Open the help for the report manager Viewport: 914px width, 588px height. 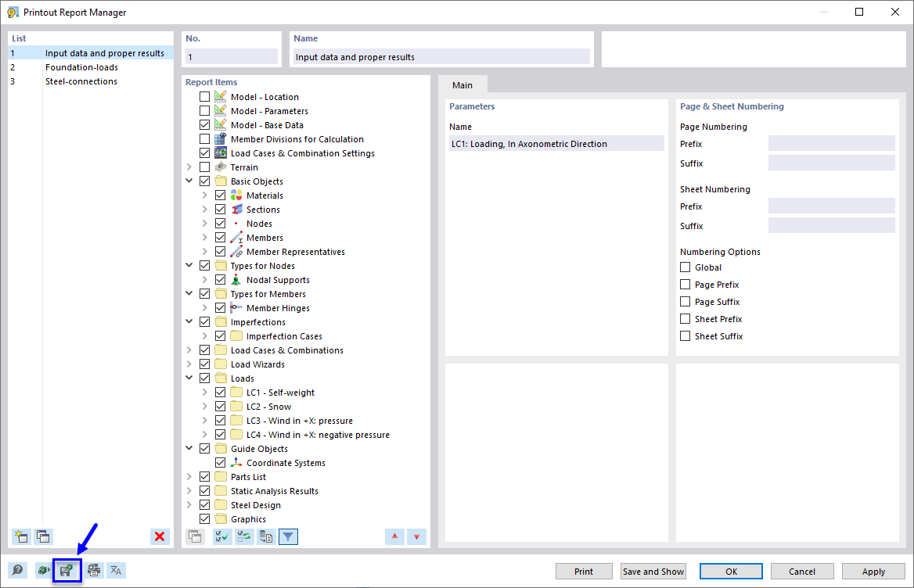click(16, 570)
